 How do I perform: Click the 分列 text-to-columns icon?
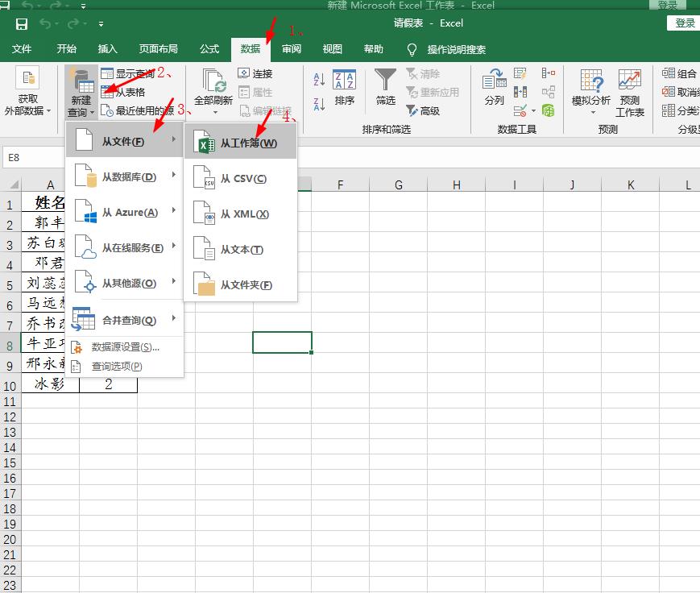[495, 88]
